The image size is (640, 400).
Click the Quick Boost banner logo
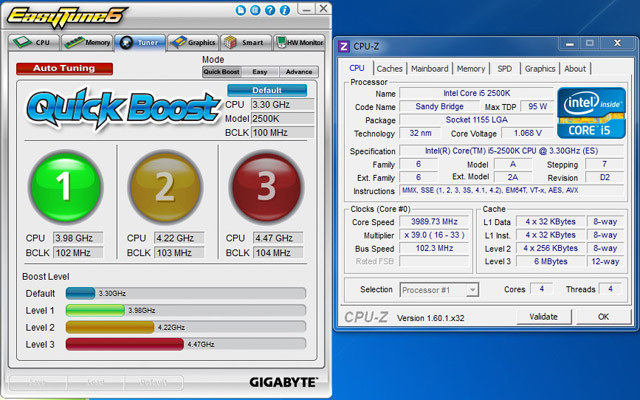[x=124, y=108]
